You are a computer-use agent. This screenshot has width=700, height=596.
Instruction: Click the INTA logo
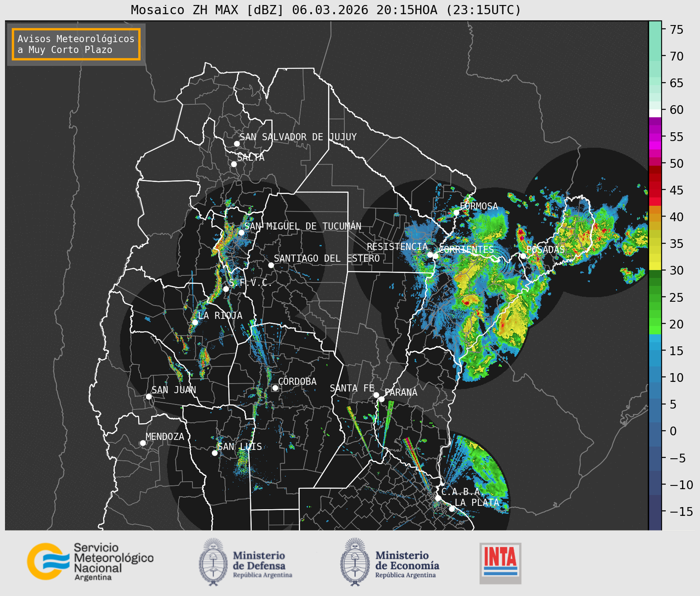[500, 563]
